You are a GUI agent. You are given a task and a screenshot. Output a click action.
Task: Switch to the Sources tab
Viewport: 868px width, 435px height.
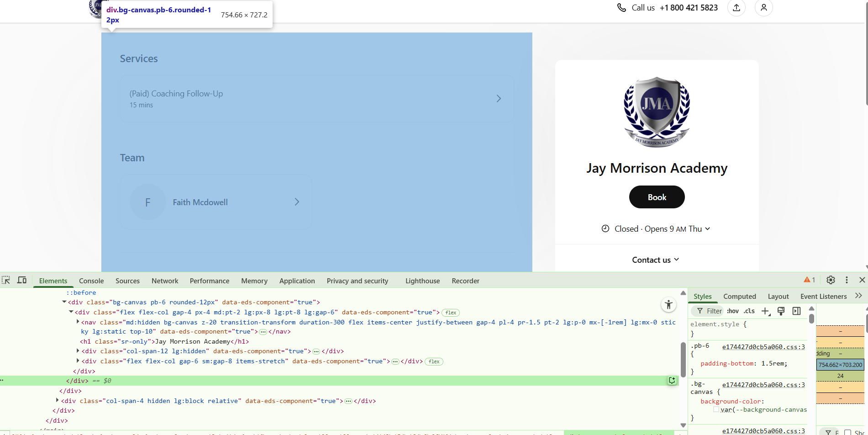click(x=127, y=281)
